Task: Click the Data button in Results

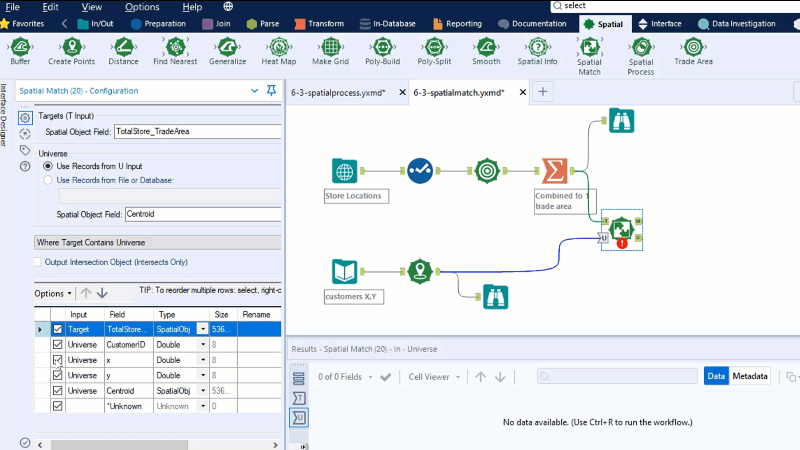Action: pos(716,376)
